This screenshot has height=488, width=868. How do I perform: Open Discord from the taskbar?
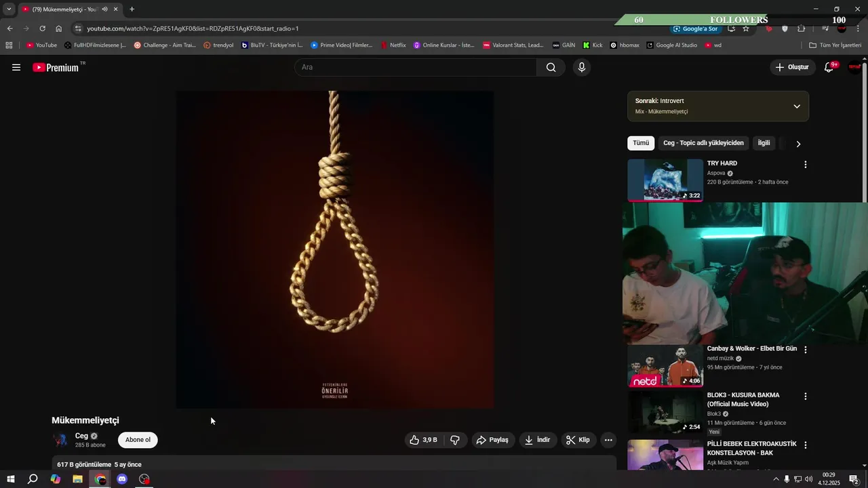tap(122, 479)
